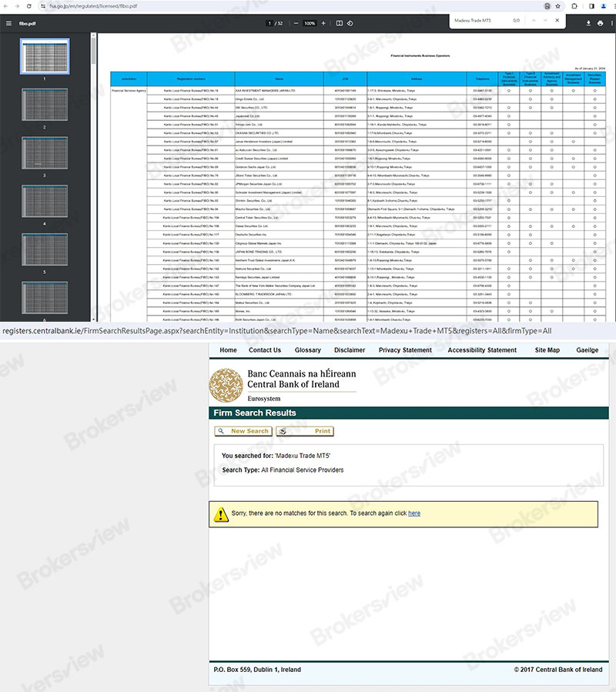Open the Home menu on Central Bank page

click(x=228, y=350)
